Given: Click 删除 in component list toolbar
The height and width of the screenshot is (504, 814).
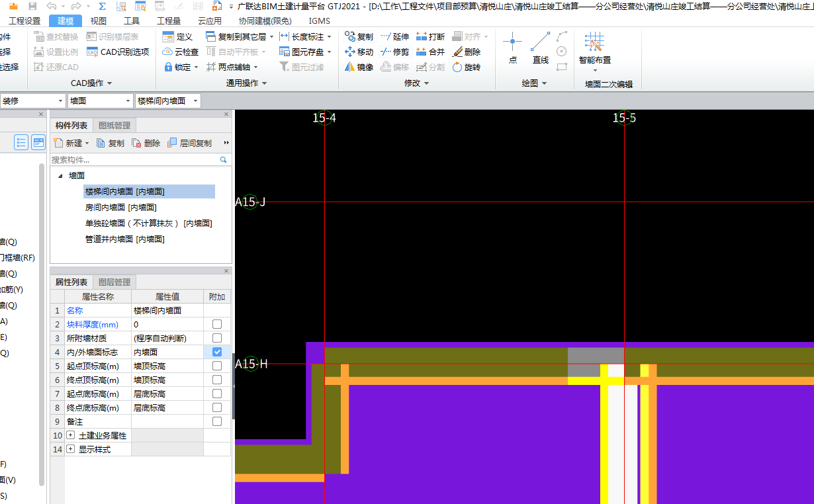Looking at the screenshot, I should (146, 143).
